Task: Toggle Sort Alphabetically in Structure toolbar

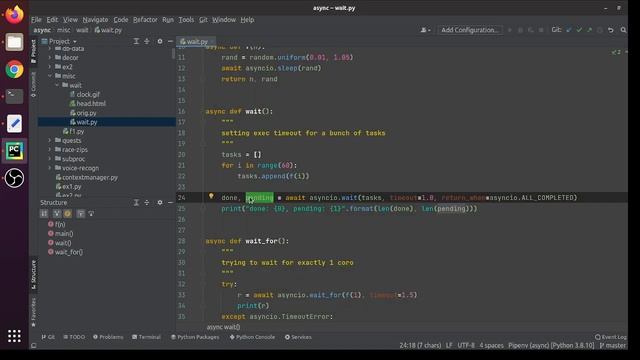Action: point(57,213)
